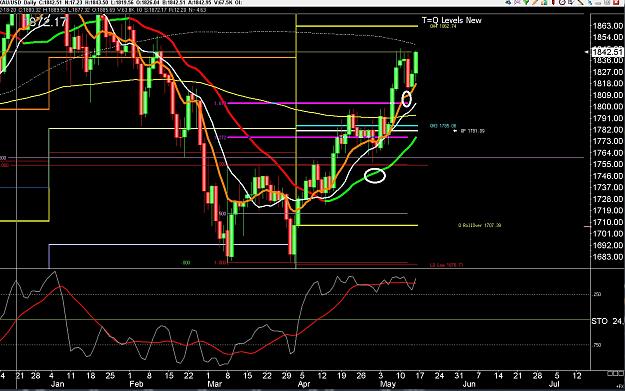
Task: Click date 24 on the time axis
Action: click(x=439, y=375)
